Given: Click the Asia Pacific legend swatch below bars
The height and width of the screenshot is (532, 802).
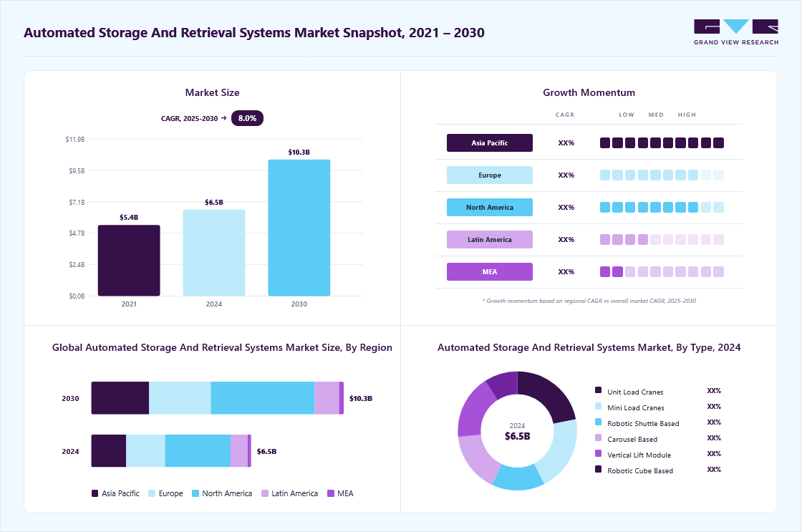Looking at the screenshot, I should coord(95,493).
